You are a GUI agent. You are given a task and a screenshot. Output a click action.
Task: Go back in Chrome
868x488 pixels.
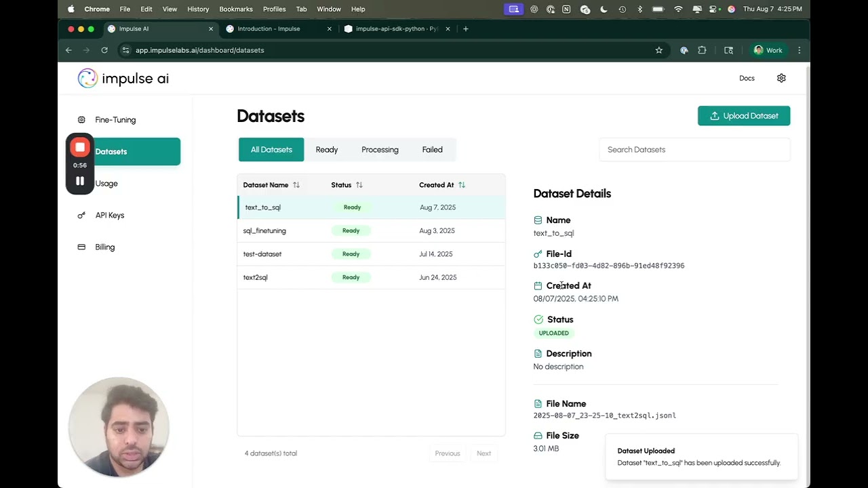[68, 50]
